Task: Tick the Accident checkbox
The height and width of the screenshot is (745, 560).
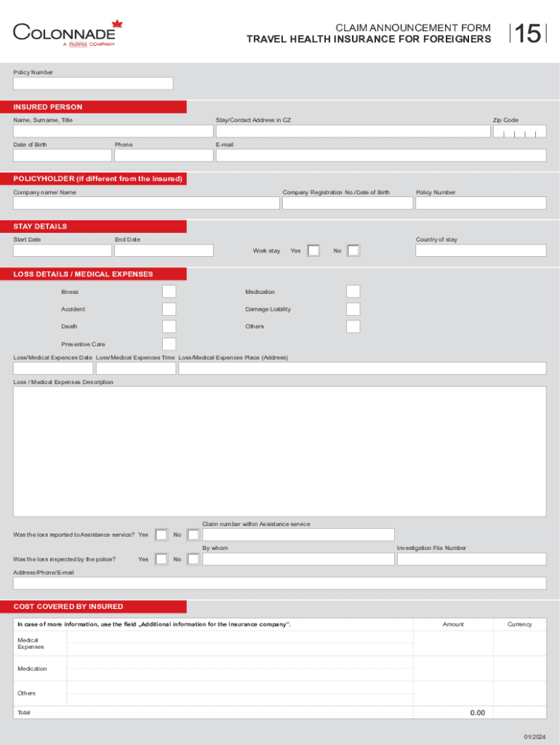Action: 169,309
